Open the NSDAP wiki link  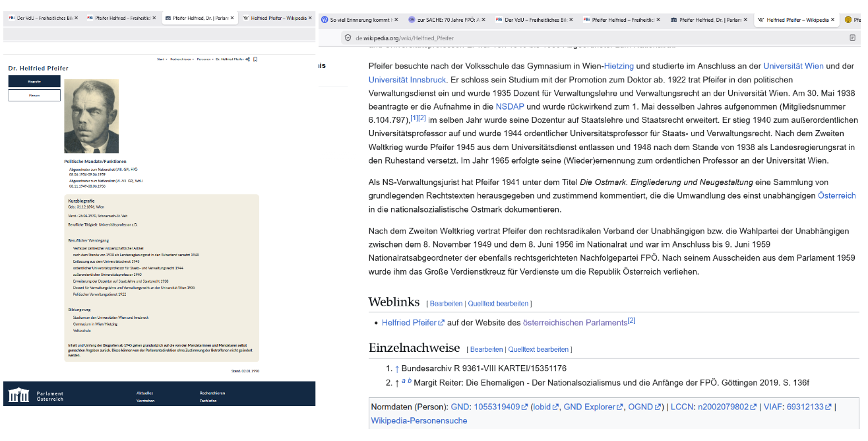click(x=509, y=106)
